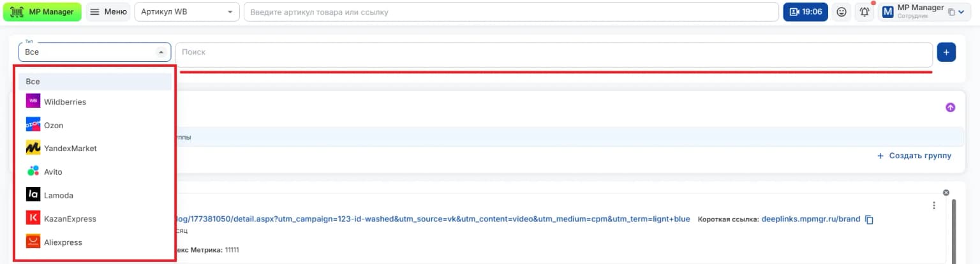Click the Avito colored dots icon
980x264 pixels.
(x=33, y=172)
